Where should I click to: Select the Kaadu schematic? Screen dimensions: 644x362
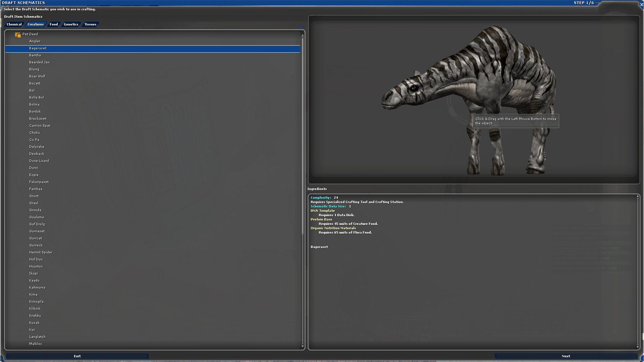point(34,281)
